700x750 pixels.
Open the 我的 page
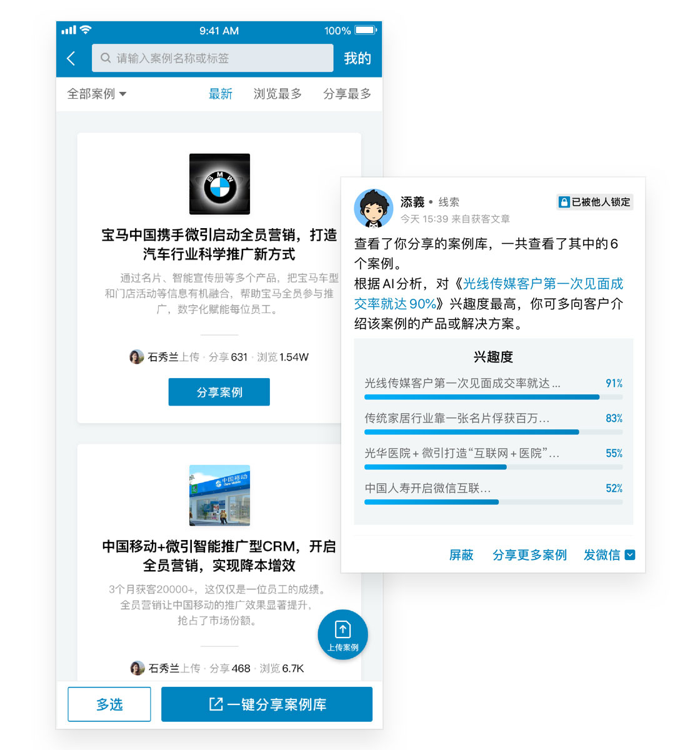coord(357,59)
